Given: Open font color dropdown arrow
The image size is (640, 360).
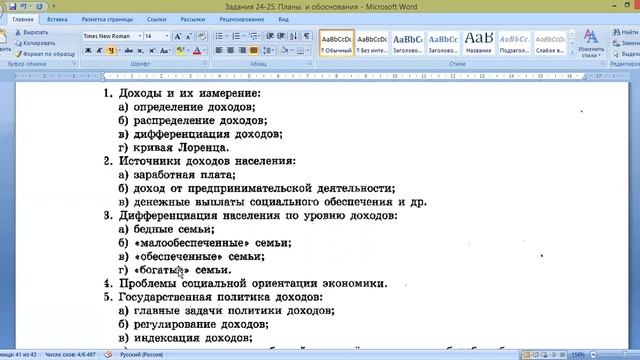Looking at the screenshot, I should 204,51.
